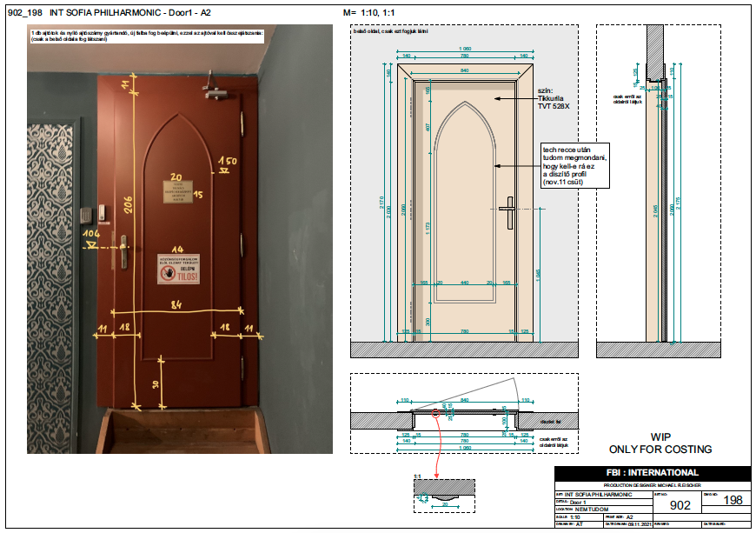Select the yellow handwritten "206" height dimension
The height and width of the screenshot is (533, 756).
point(129,204)
